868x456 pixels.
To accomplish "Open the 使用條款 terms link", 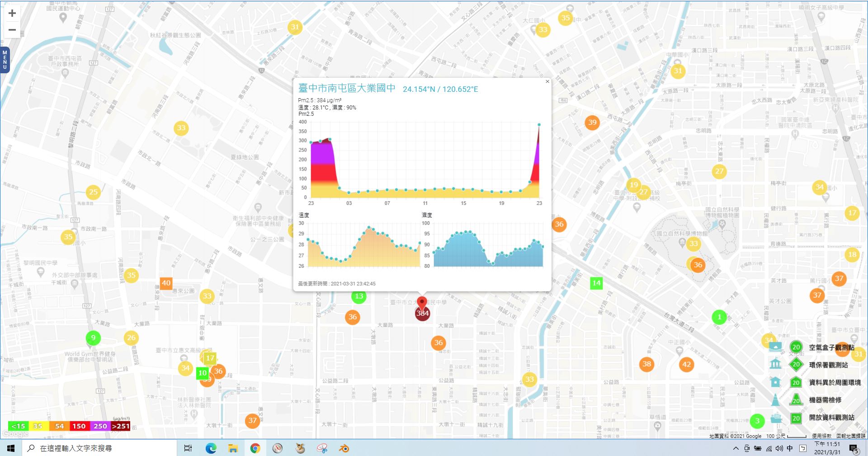I will click(821, 436).
